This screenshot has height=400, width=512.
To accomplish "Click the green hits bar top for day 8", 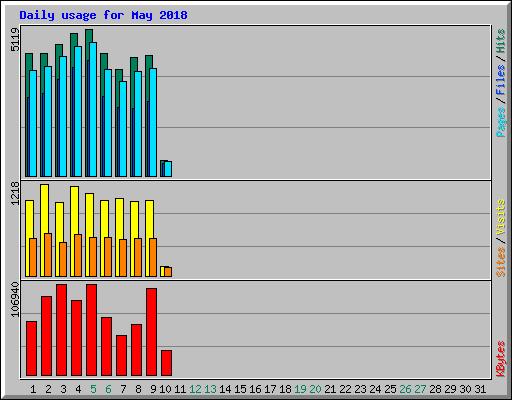I will 134,64.
